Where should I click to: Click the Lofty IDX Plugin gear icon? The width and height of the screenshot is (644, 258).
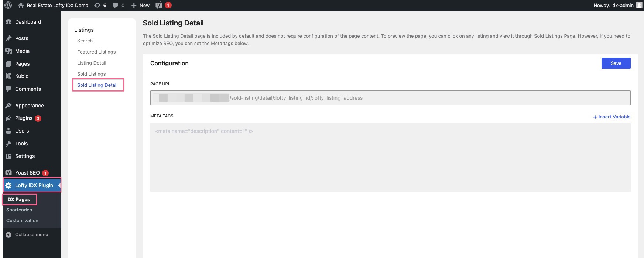[8, 185]
